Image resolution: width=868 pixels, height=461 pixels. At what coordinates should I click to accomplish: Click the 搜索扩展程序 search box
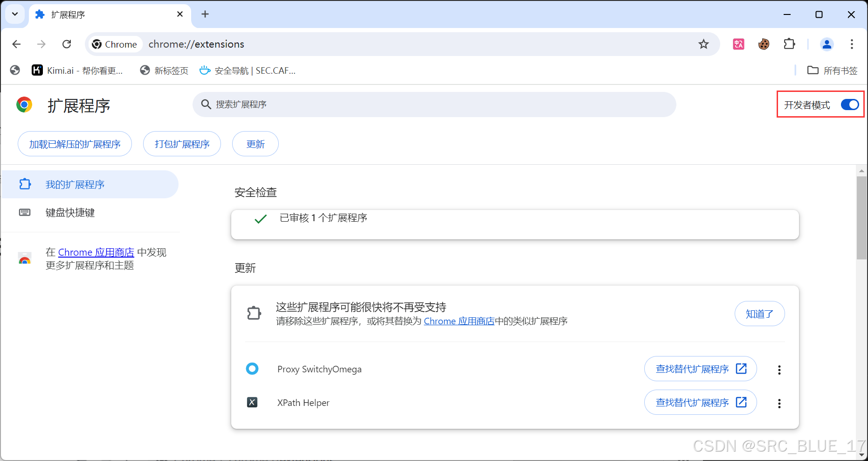[434, 105]
